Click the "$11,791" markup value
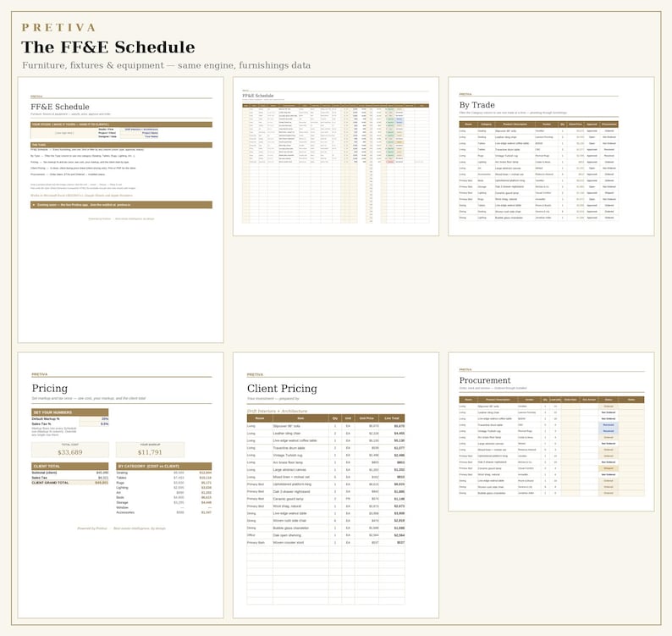672x636 pixels. tap(150, 452)
